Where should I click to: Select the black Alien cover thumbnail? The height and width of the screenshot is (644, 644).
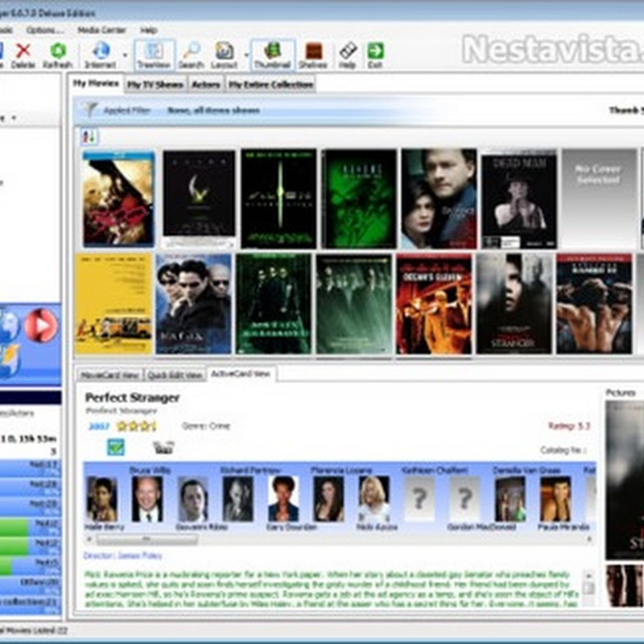click(199, 199)
